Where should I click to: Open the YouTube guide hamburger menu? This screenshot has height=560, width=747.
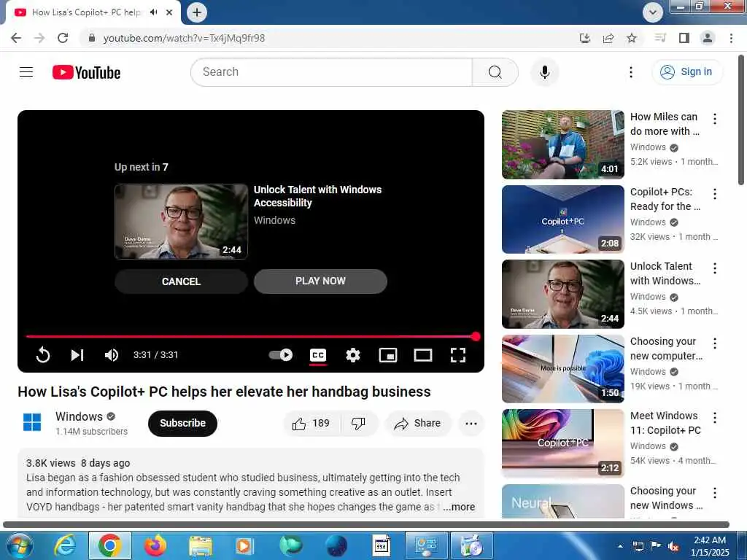tap(26, 72)
